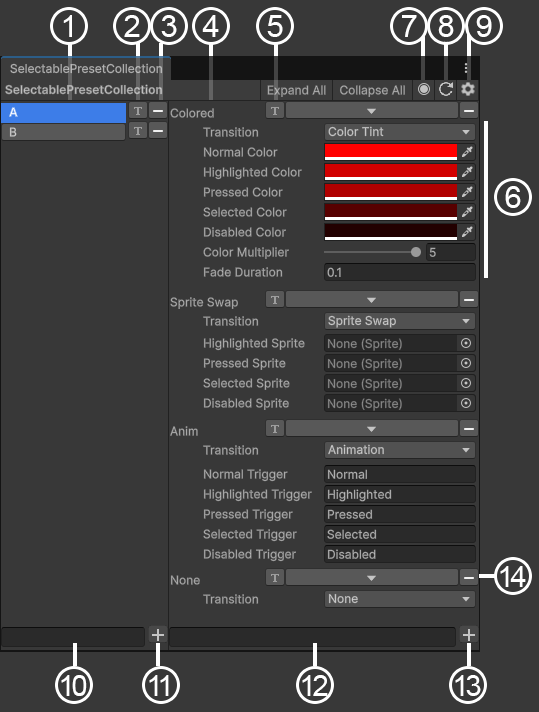
Task: Click the Expand All button
Action: tap(297, 90)
